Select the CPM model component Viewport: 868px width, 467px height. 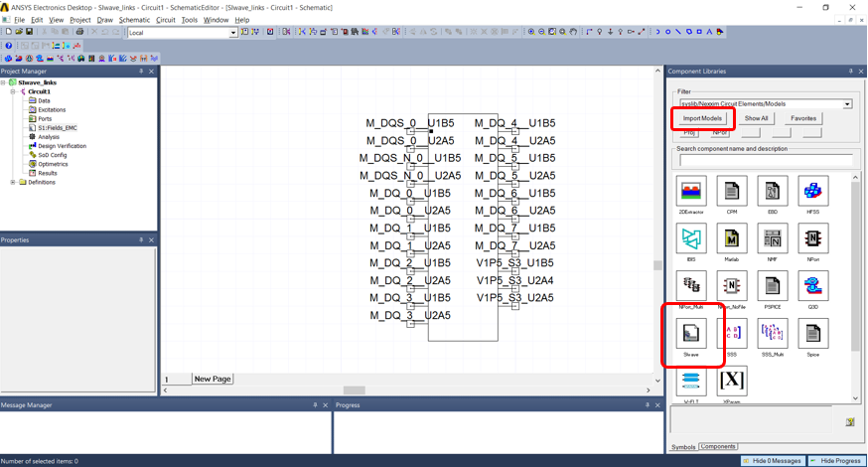tap(732, 191)
